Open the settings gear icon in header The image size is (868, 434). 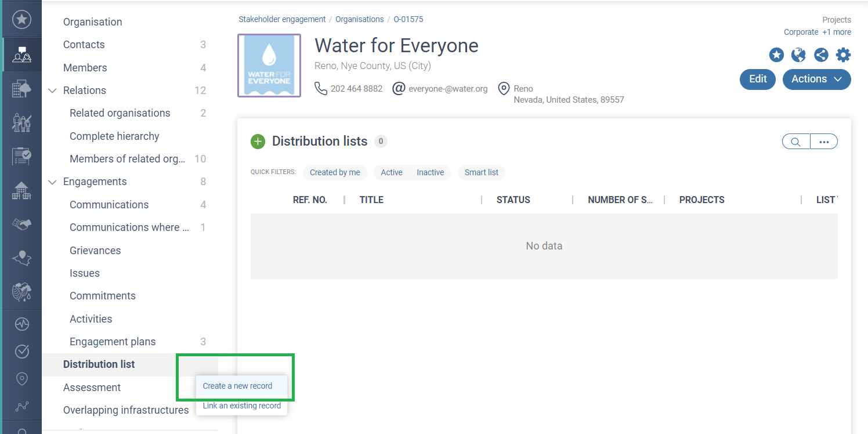click(842, 55)
